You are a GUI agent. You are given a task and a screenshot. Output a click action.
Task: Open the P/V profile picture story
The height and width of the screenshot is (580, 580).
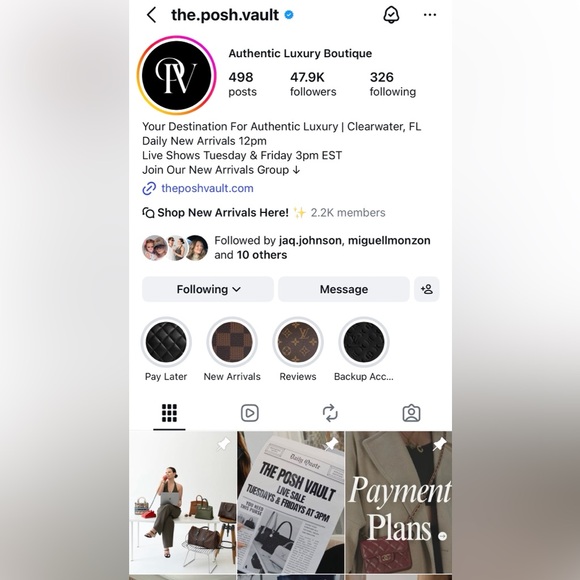click(176, 75)
